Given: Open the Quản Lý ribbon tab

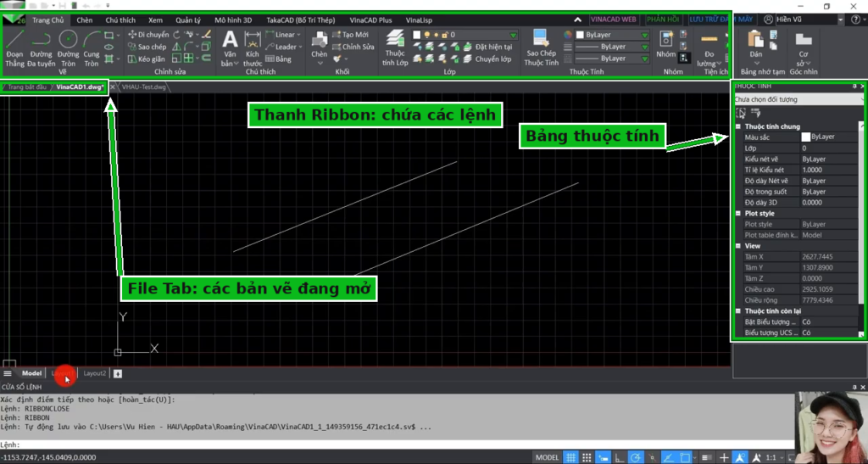Looking at the screenshot, I should click(188, 20).
